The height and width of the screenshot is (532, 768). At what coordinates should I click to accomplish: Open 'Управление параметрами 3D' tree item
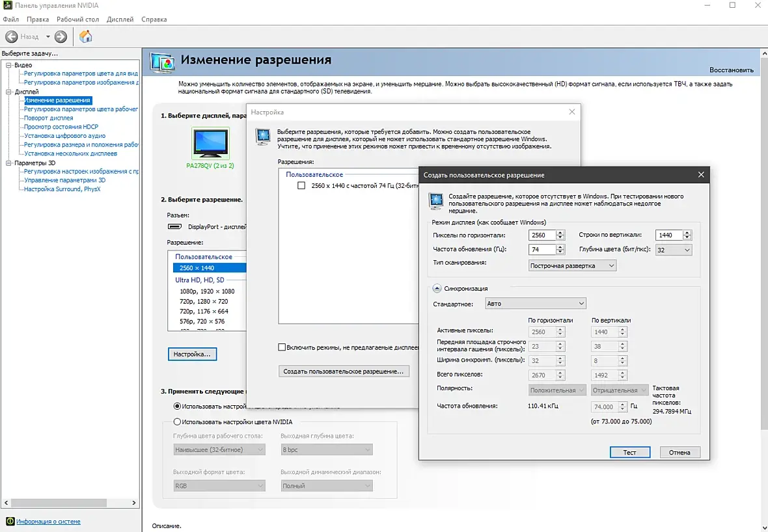pyautogui.click(x=64, y=180)
